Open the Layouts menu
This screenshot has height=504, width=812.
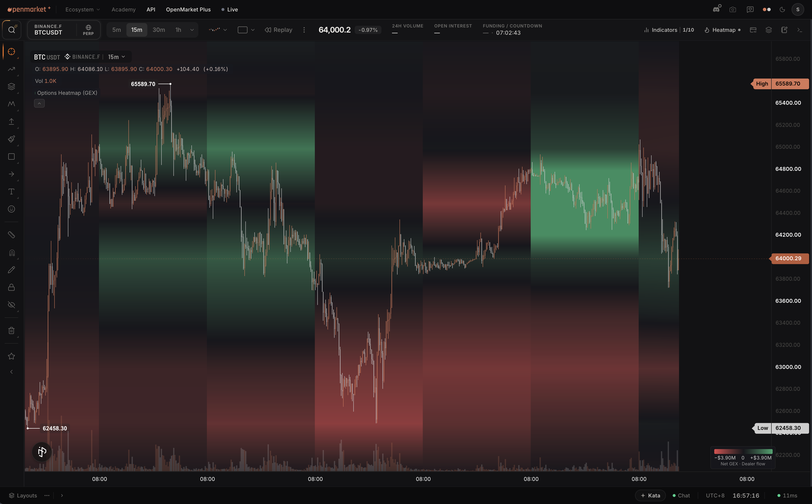coord(23,495)
